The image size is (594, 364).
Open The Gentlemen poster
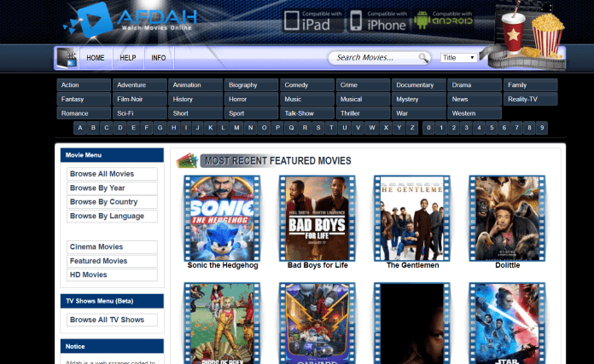pos(412,218)
